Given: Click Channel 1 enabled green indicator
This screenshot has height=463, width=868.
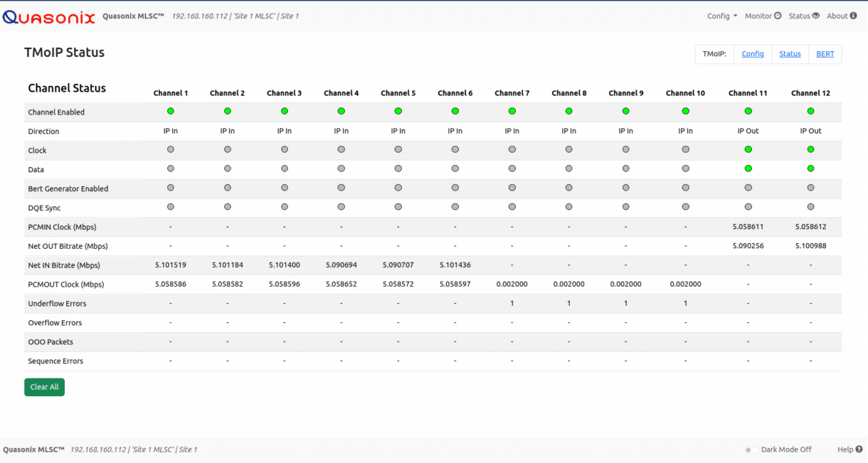Looking at the screenshot, I should (x=171, y=111).
